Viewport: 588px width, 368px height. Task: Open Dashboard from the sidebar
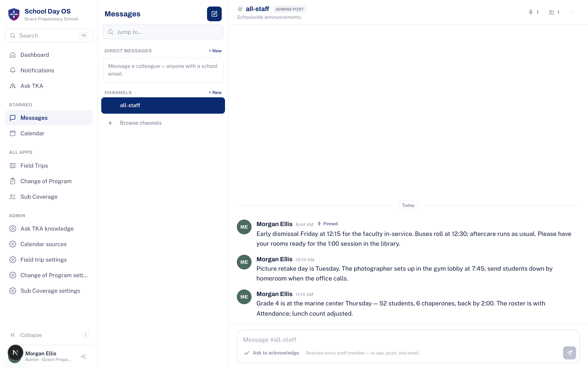point(49,55)
